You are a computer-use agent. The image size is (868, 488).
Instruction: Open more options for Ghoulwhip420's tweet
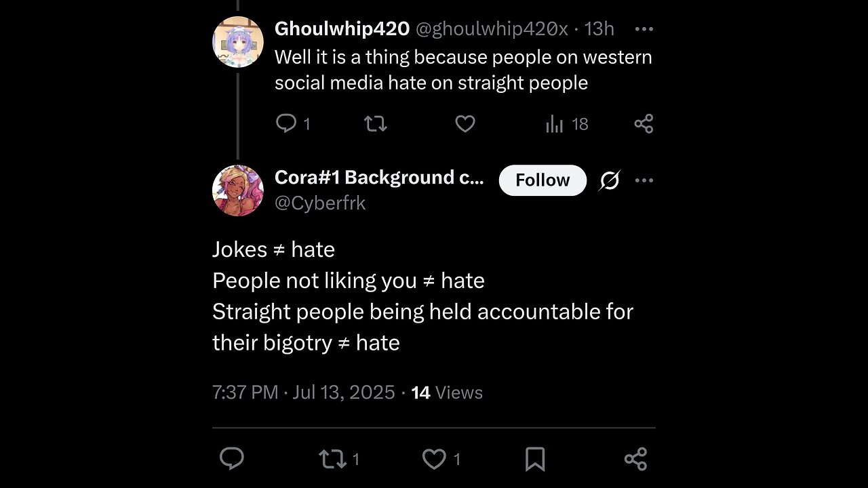point(644,29)
